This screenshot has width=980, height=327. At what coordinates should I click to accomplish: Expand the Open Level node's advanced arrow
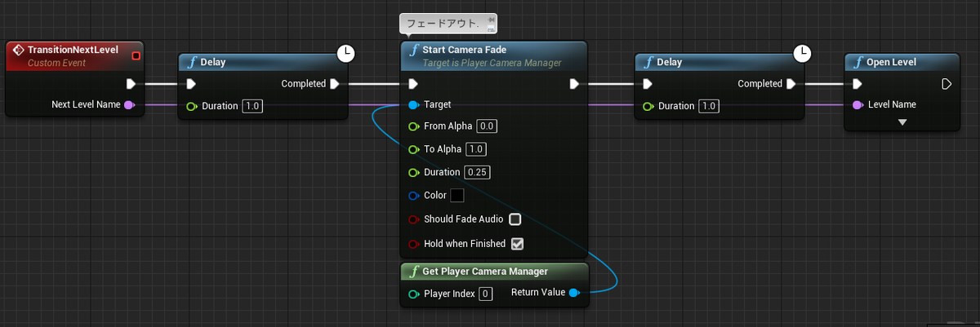[x=902, y=122]
